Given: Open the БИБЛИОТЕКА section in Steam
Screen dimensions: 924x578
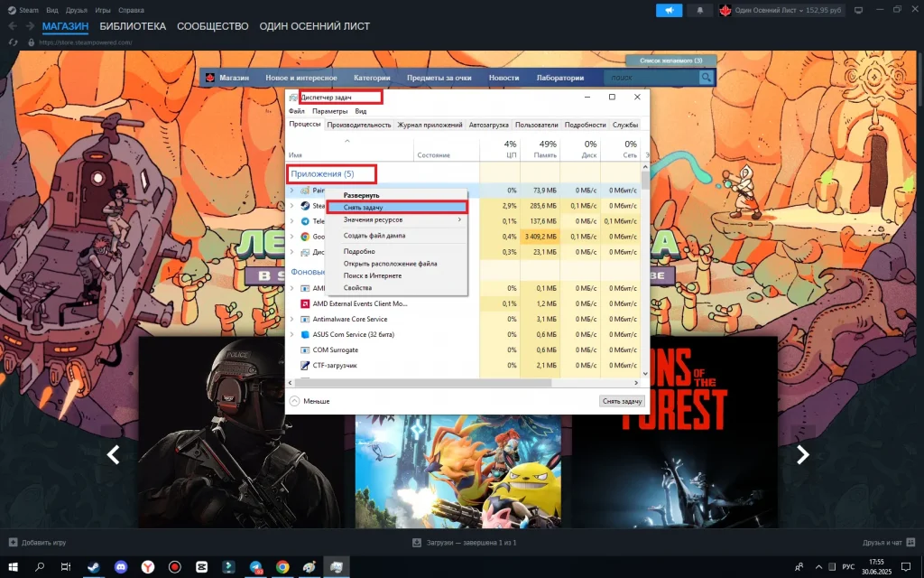Looking at the screenshot, I should (133, 26).
